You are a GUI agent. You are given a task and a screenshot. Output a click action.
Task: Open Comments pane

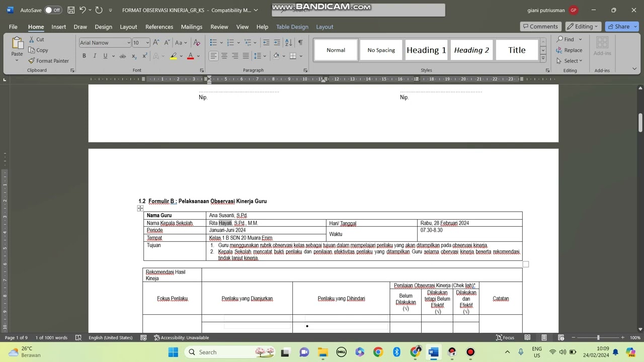540,27
